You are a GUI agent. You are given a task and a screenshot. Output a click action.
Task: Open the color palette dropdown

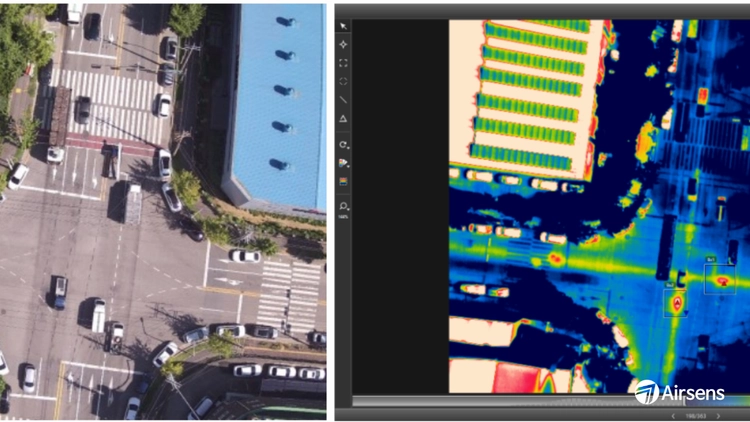tap(344, 163)
